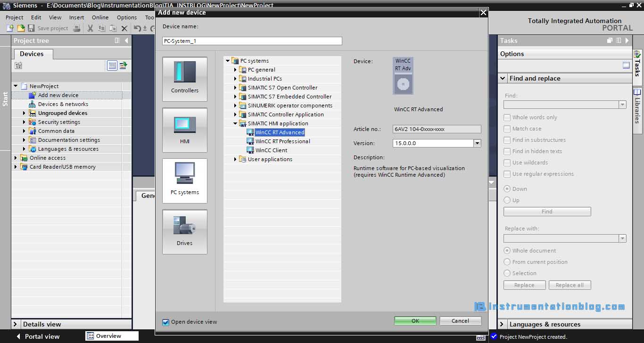Click the WinCC RT Adv device preview image
The width and height of the screenshot is (644, 343).
tap(403, 76)
